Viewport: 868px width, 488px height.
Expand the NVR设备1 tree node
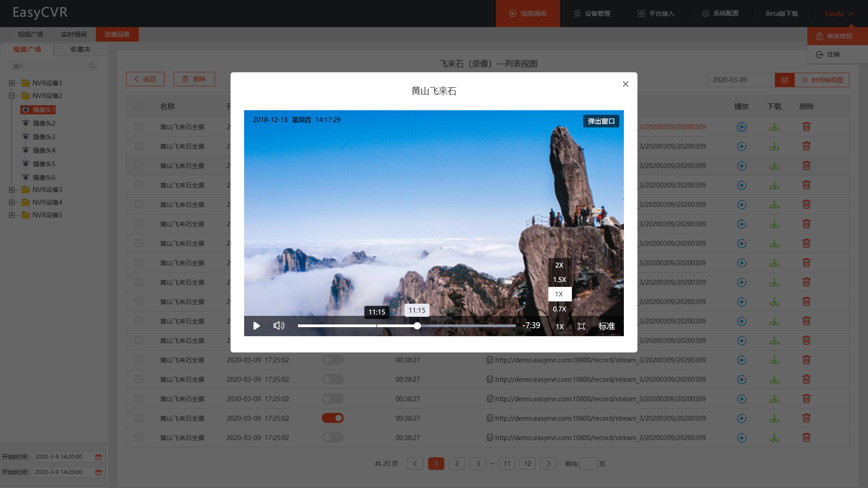tap(12, 83)
